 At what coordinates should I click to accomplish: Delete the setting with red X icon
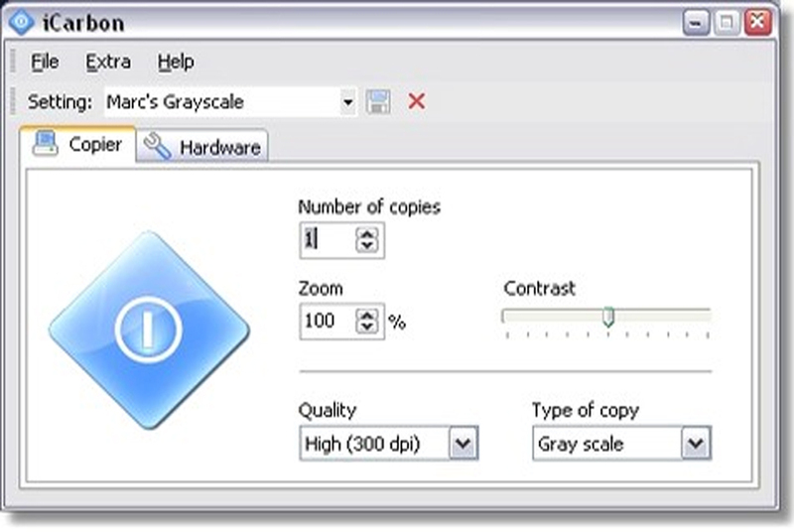pos(416,101)
